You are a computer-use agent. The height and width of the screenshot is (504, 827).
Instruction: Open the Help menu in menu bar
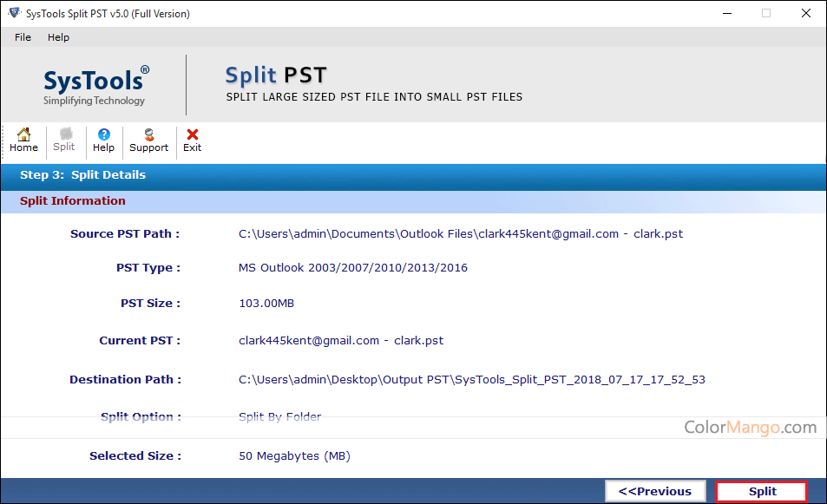click(58, 37)
